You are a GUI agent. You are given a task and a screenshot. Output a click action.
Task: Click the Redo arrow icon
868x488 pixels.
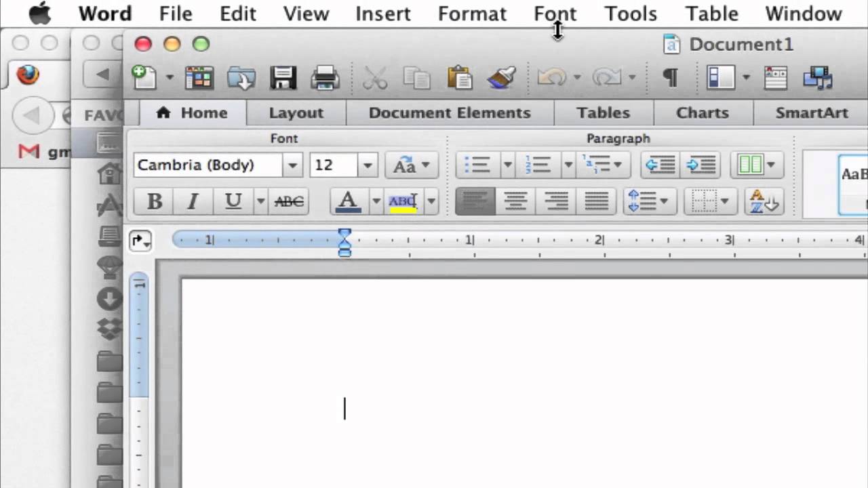(x=606, y=78)
